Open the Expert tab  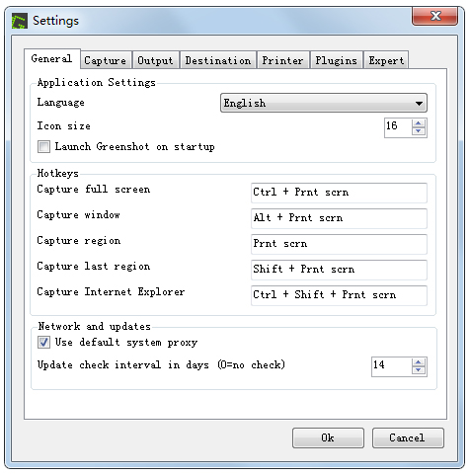click(x=386, y=60)
